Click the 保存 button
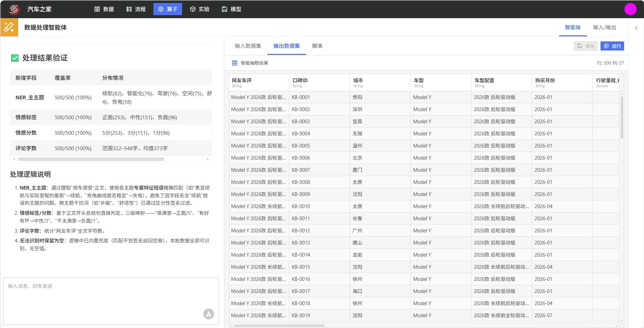 coord(586,46)
